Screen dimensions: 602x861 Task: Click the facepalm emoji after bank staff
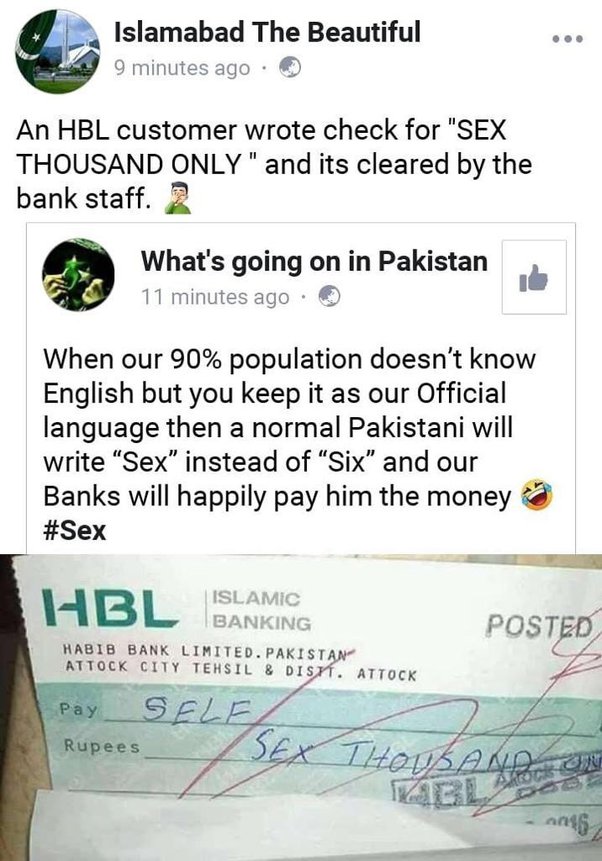[x=178, y=198]
